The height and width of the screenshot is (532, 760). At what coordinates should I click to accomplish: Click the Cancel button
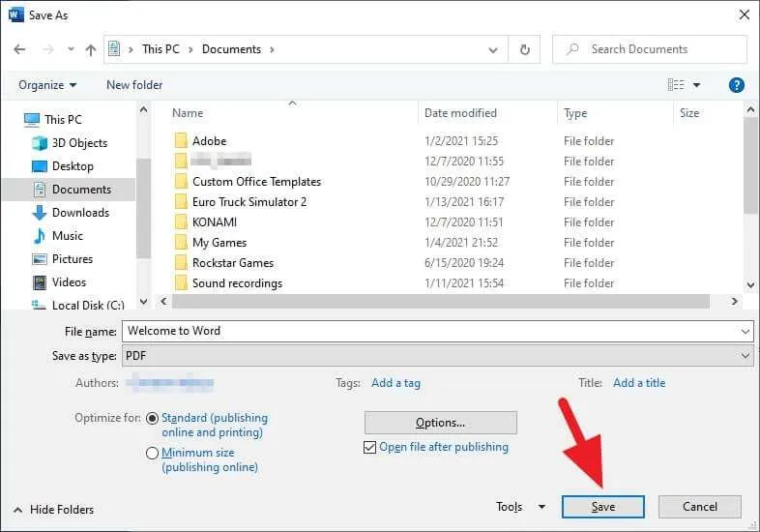coord(699,507)
